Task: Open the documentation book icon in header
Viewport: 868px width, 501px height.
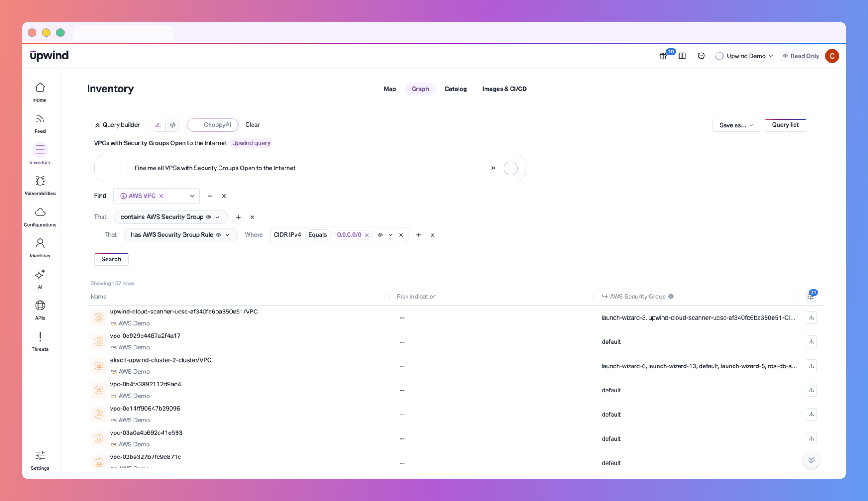Action: coord(682,56)
